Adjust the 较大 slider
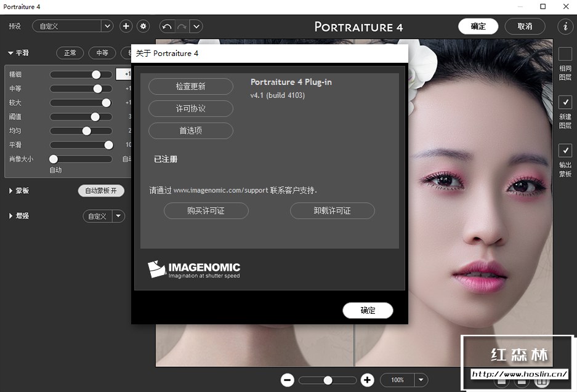 coord(81,103)
